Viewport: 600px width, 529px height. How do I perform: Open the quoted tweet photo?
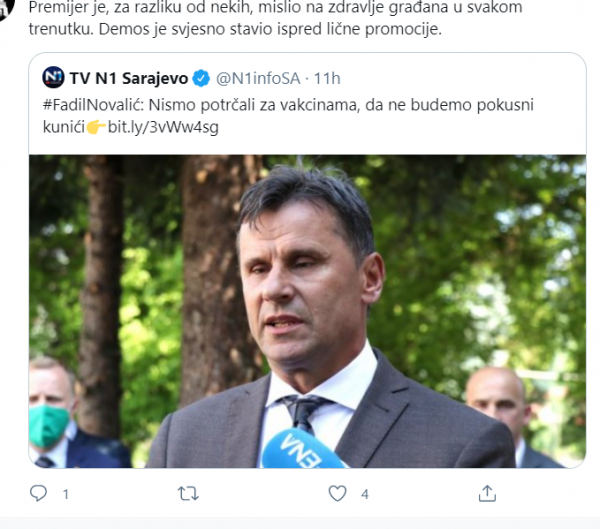tap(307, 311)
